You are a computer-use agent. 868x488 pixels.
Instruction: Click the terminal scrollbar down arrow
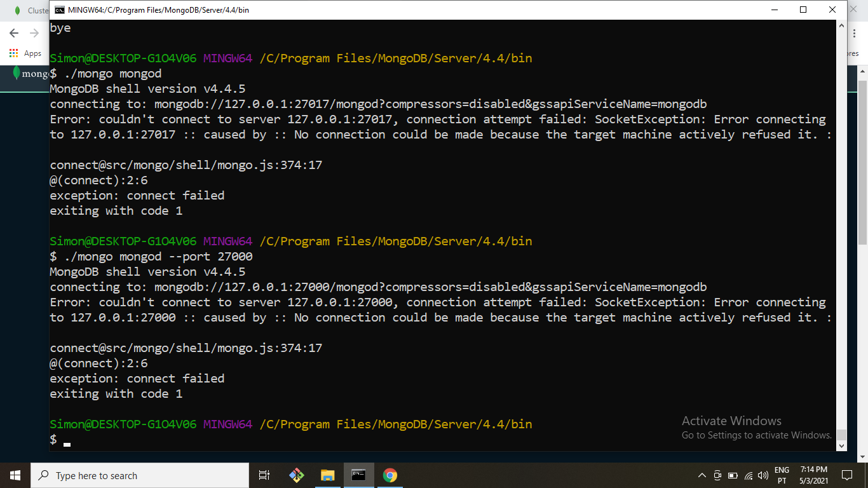click(x=841, y=446)
